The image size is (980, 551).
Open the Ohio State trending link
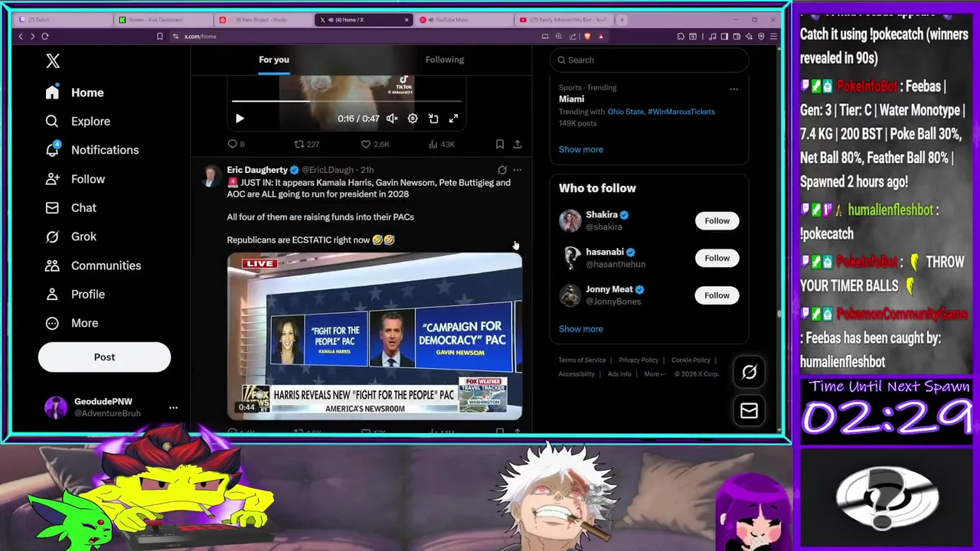(625, 112)
